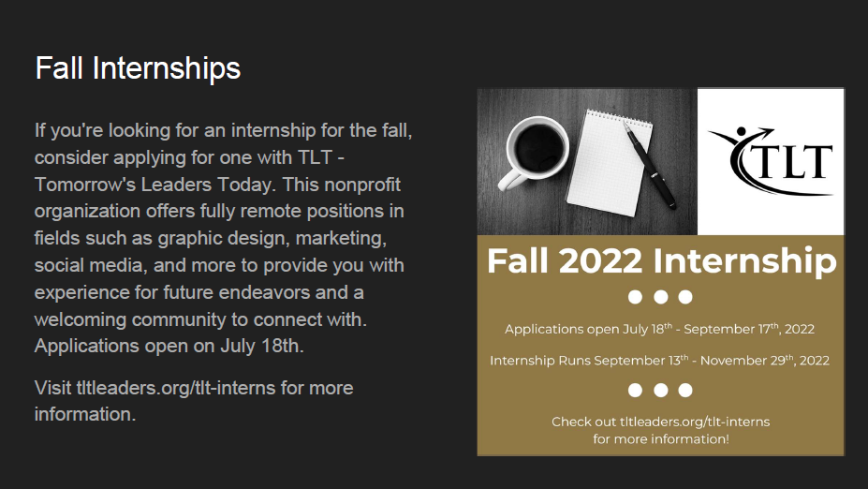Click the TLT logo image
This screenshot has height=489, width=868.
[771, 162]
